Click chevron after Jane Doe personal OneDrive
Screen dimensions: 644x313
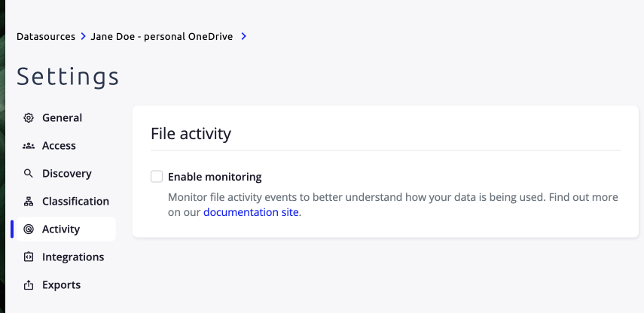pos(244,37)
